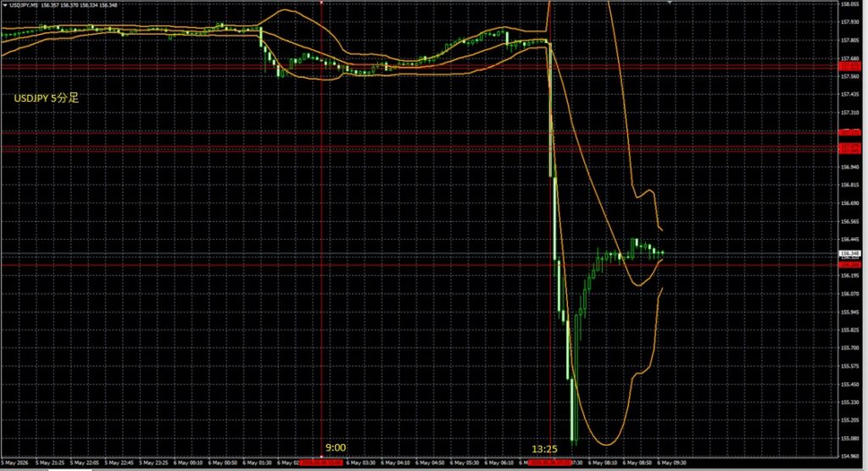Click the 155.575 price scale label
This screenshot has height=471, width=868.
(x=849, y=366)
